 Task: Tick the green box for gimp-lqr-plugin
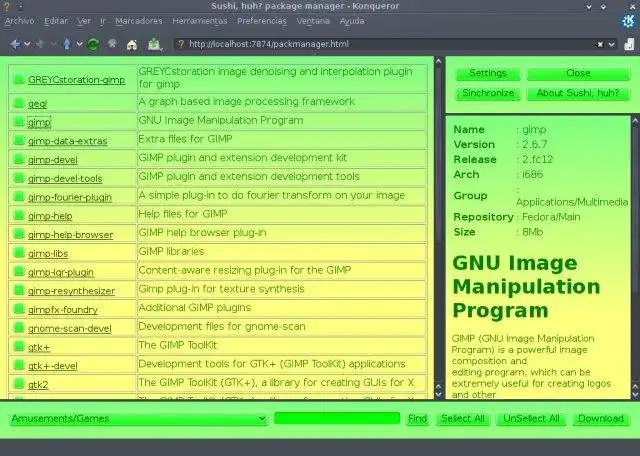19,272
